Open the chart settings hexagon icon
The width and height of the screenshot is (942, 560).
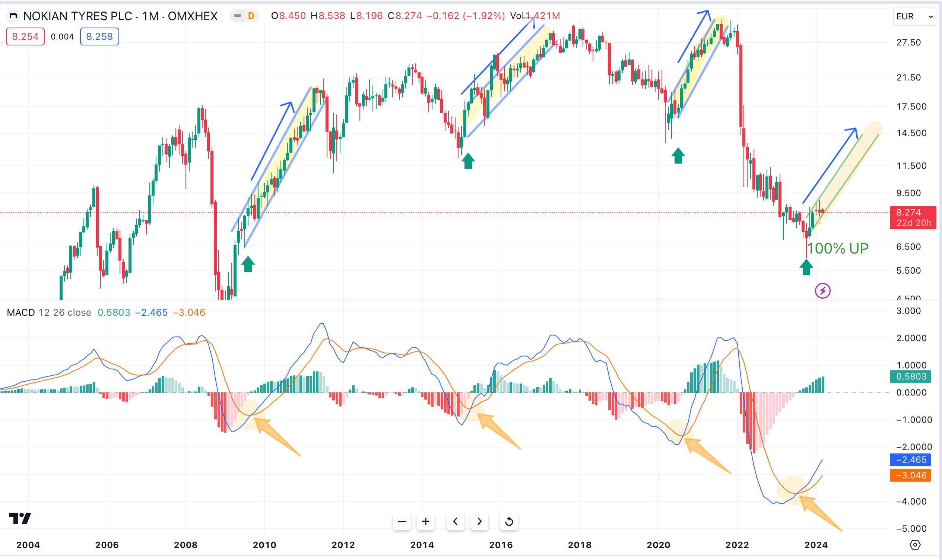tap(915, 545)
